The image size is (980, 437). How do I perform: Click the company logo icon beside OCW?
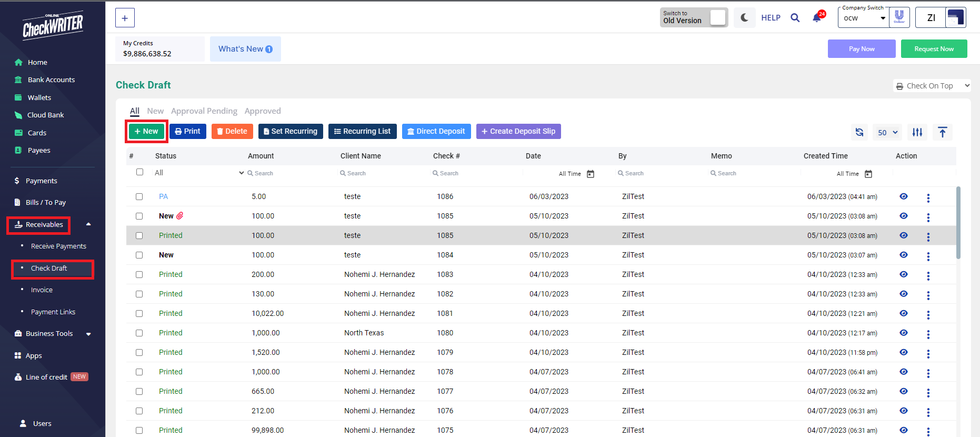click(899, 17)
